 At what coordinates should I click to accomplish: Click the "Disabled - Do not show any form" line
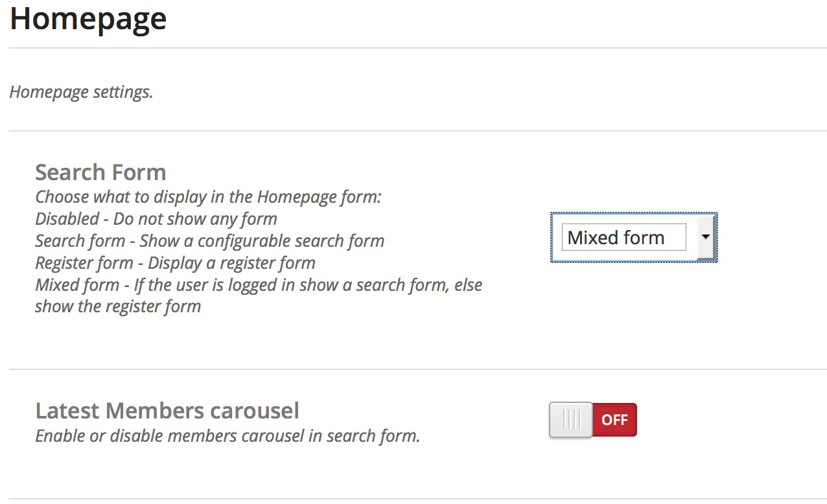coord(156,219)
